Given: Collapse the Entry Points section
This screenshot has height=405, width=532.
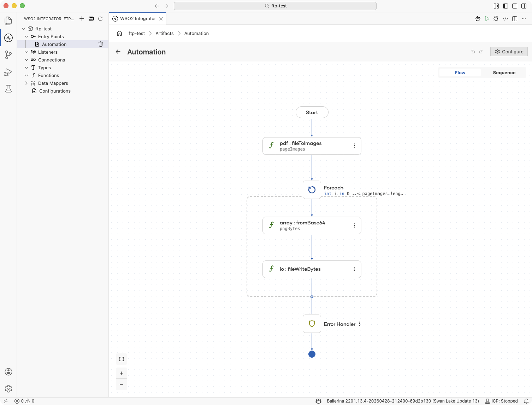Looking at the screenshot, I should 26,36.
